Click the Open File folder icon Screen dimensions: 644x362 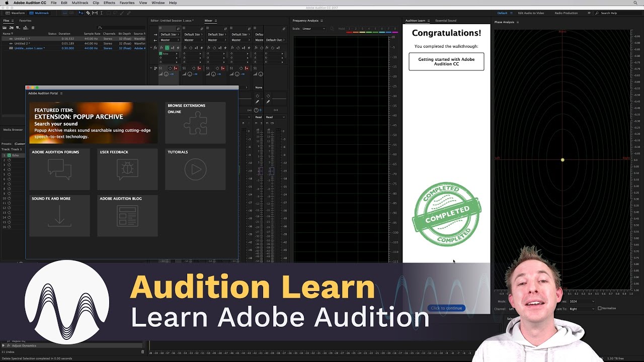5,28
